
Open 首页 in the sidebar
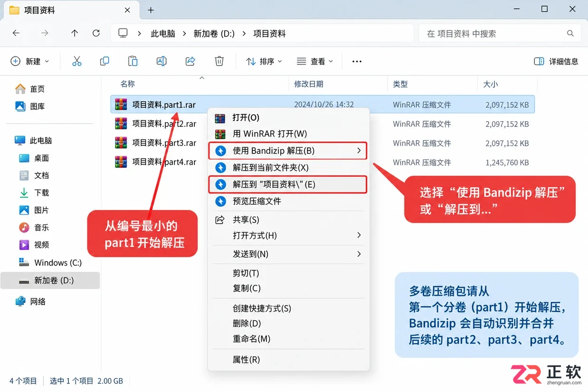30,89
